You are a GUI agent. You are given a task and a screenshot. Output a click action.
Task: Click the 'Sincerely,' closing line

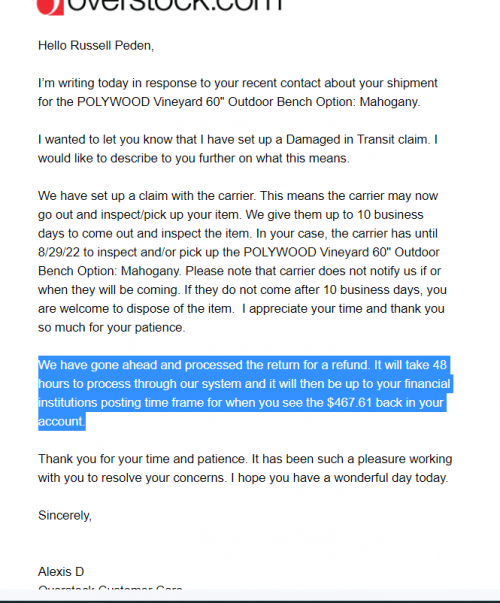click(65, 515)
